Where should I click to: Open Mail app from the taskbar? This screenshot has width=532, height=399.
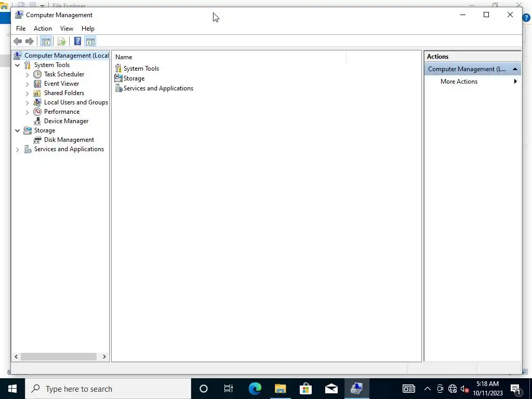pyautogui.click(x=331, y=389)
